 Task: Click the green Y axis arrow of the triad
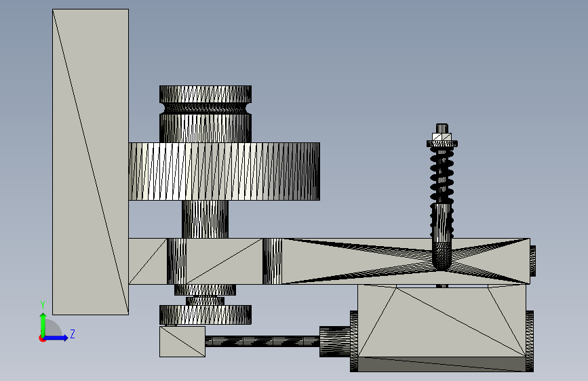pyautogui.click(x=43, y=324)
